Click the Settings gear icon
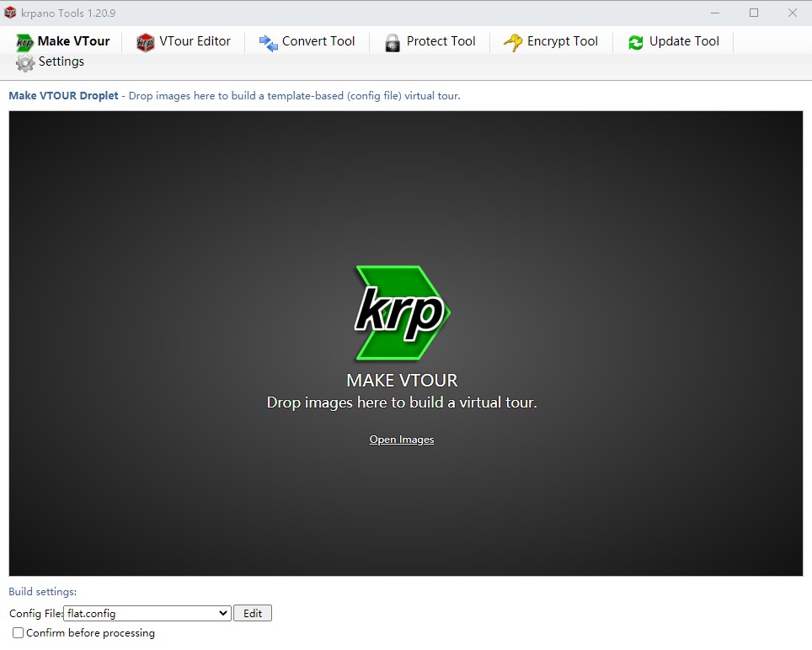The width and height of the screenshot is (812, 650). tap(25, 62)
